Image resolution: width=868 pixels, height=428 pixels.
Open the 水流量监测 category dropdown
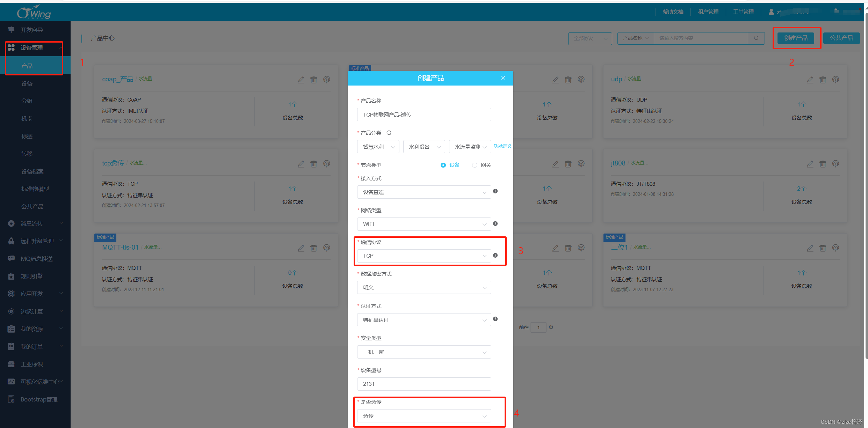coord(470,147)
